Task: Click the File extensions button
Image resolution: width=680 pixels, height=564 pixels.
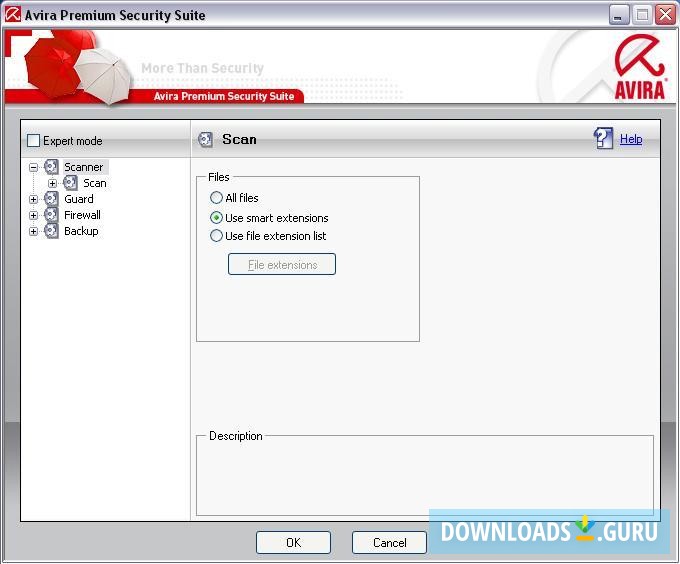Action: coord(282,264)
